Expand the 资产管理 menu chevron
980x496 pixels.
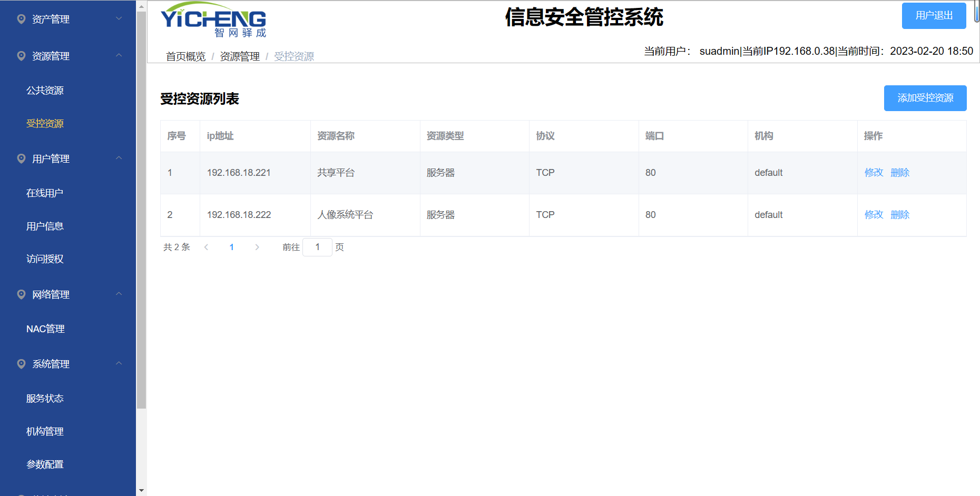click(119, 18)
